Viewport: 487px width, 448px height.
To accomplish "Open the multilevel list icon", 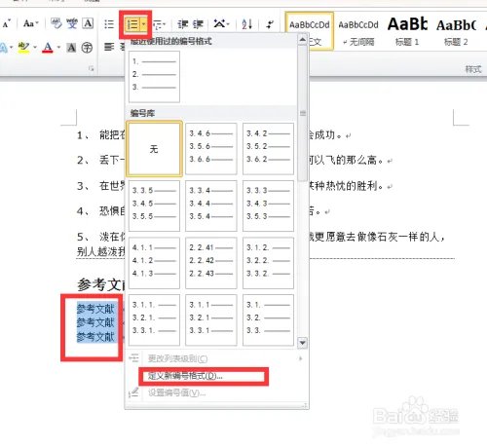I will pos(159,24).
